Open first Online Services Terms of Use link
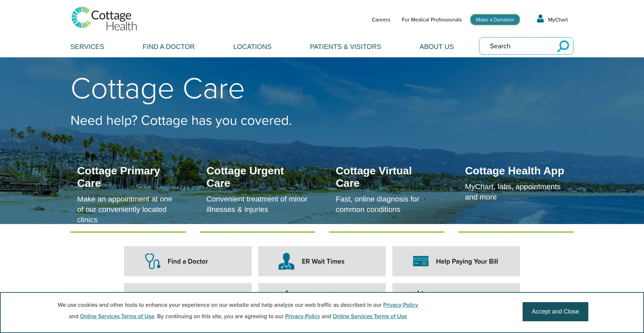Screen dimensions: 644x333 coord(117,316)
